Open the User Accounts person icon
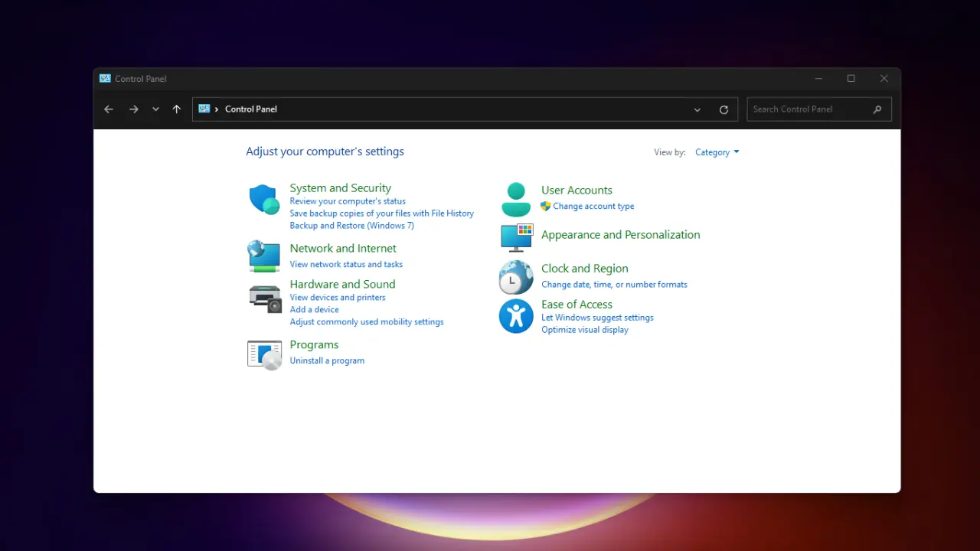The image size is (980, 551). (516, 199)
